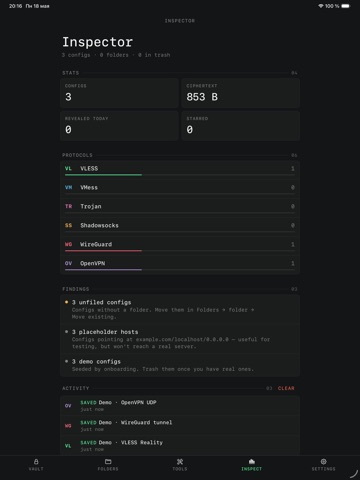The image size is (360, 480).
Task: Open the Tools tab wrench icon
Action: (x=180, y=462)
